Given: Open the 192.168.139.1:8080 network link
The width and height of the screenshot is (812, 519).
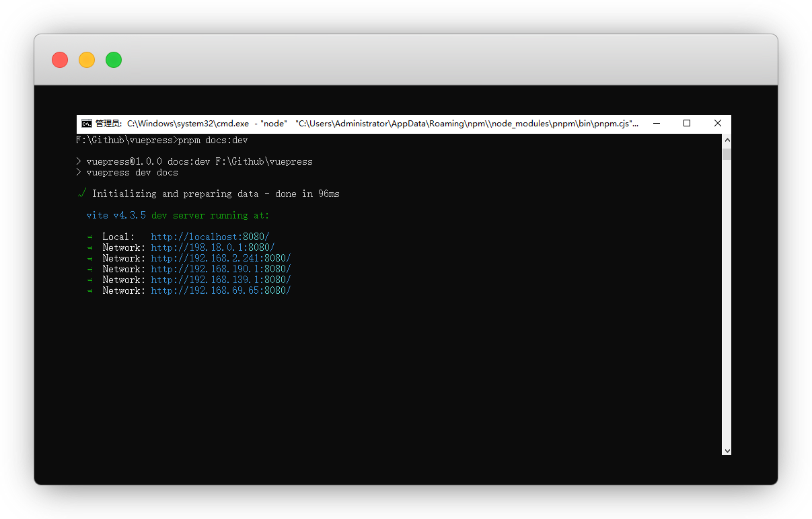Looking at the screenshot, I should [221, 280].
